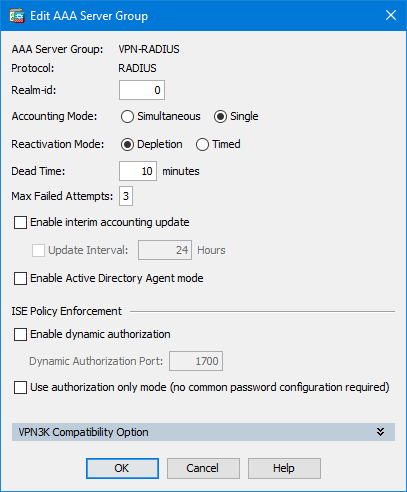Choose Timed reactivation mode

[202, 145]
